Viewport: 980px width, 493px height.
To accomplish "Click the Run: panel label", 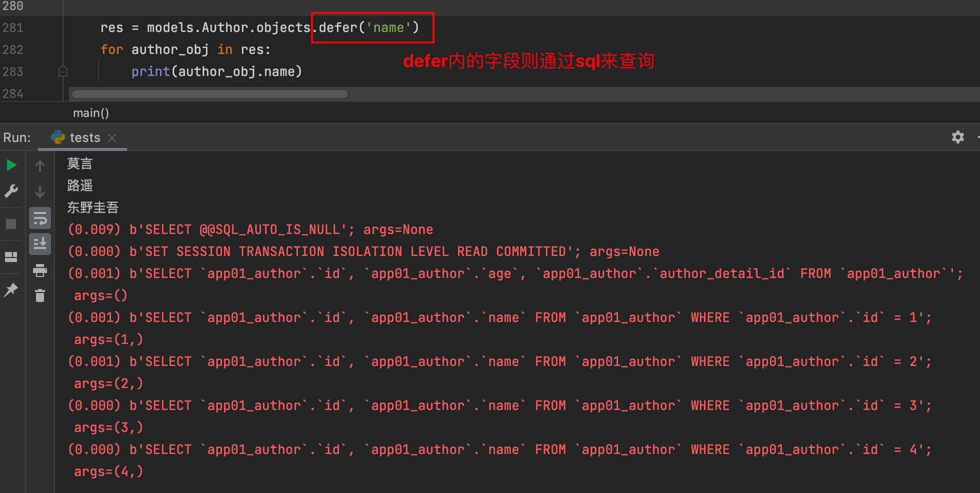I will 17,137.
